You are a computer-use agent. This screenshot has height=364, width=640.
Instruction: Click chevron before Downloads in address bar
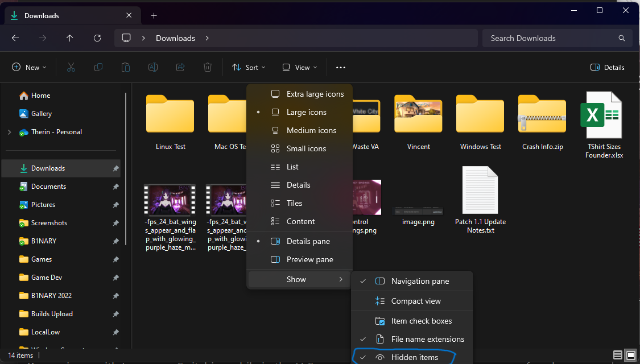coord(143,38)
